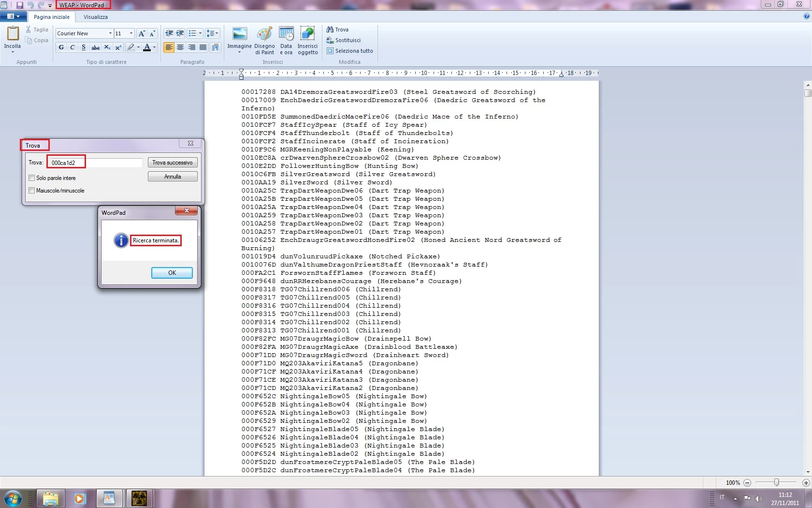Screen dimensions: 812x508
Task: Click Seleziona tutto
Action: coord(349,51)
